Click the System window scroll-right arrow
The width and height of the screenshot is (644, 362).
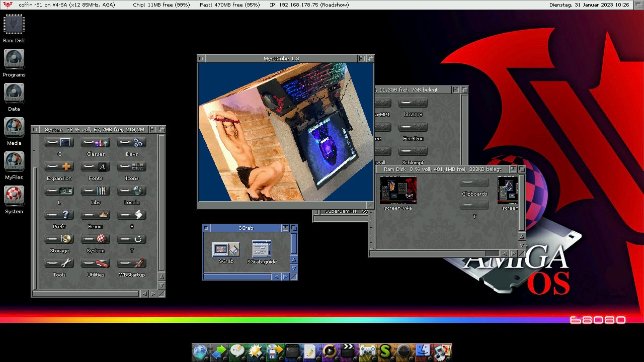pyautogui.click(x=153, y=294)
